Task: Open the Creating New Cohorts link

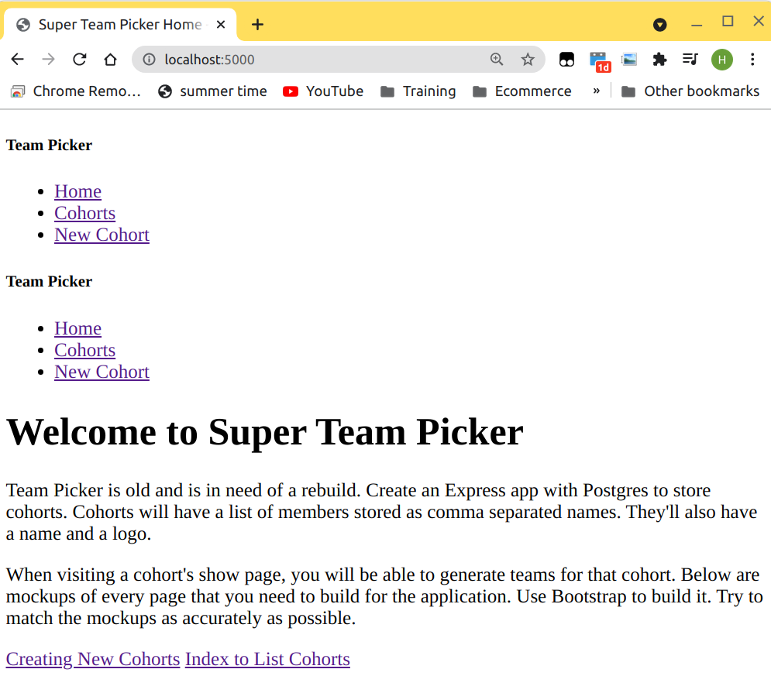Action: (92, 659)
